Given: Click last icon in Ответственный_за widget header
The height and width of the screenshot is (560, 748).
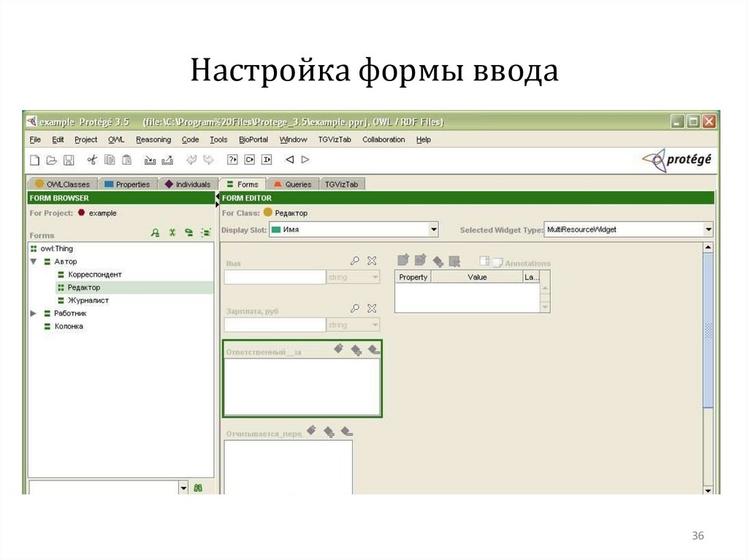Looking at the screenshot, I should coord(374,350).
